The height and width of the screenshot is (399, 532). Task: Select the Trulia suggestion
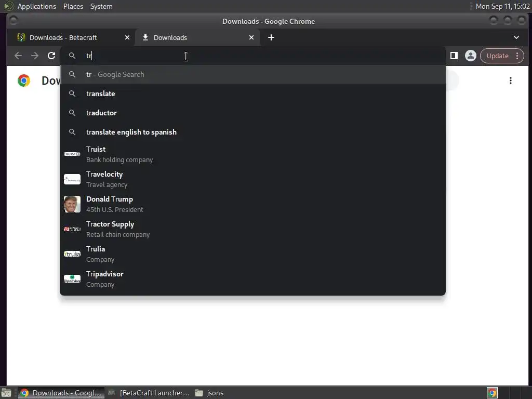[x=252, y=254]
